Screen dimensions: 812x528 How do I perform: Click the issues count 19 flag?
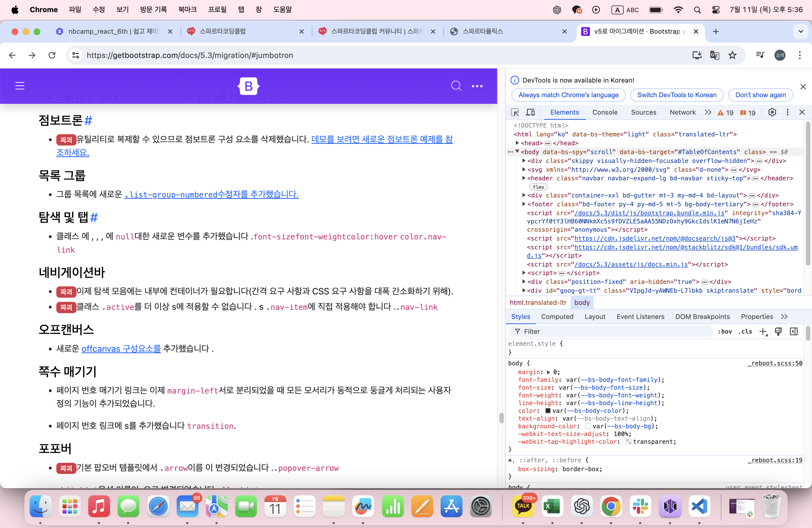(x=748, y=113)
